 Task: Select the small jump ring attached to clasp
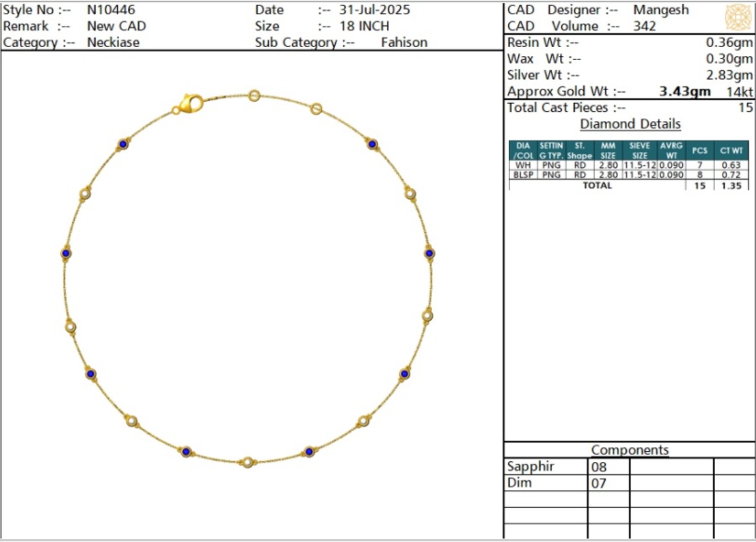click(176, 111)
